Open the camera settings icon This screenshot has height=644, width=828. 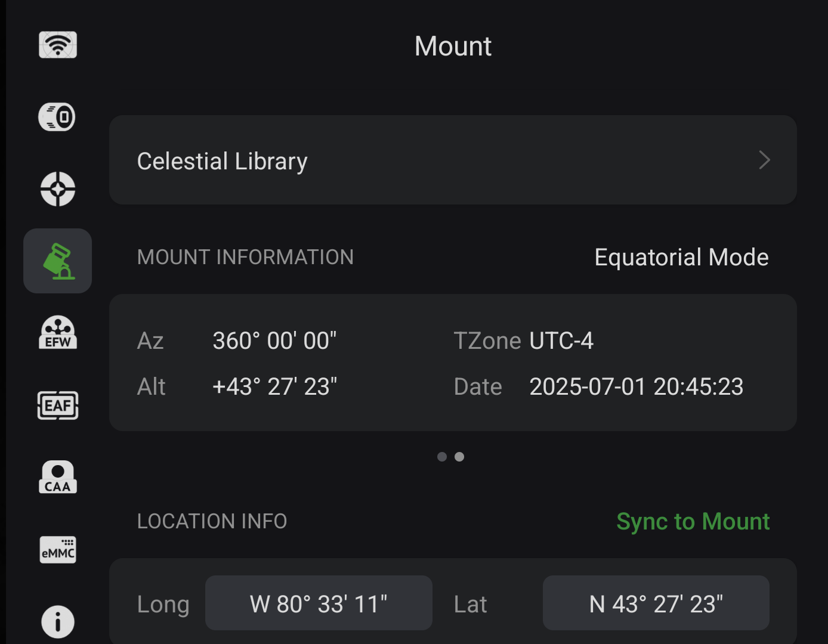tap(57, 117)
